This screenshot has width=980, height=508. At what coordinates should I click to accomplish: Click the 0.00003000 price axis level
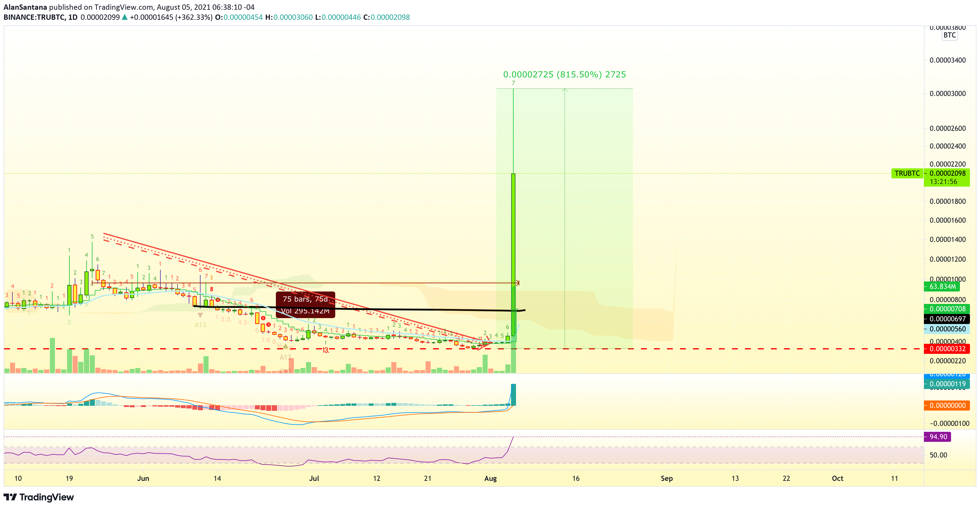click(948, 94)
